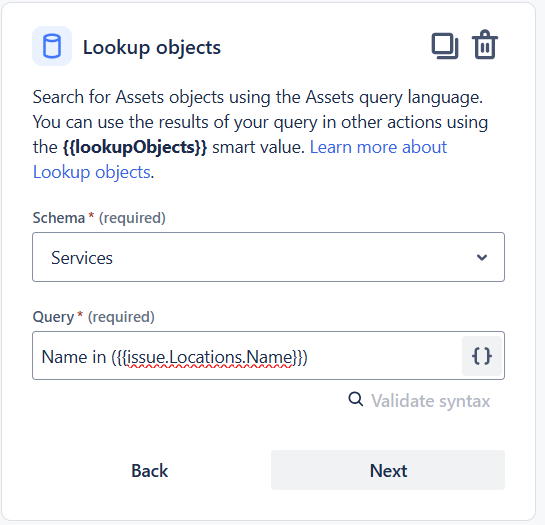Duplicate this Lookup objects component
Viewport: 545px width, 525px height.
[445, 46]
